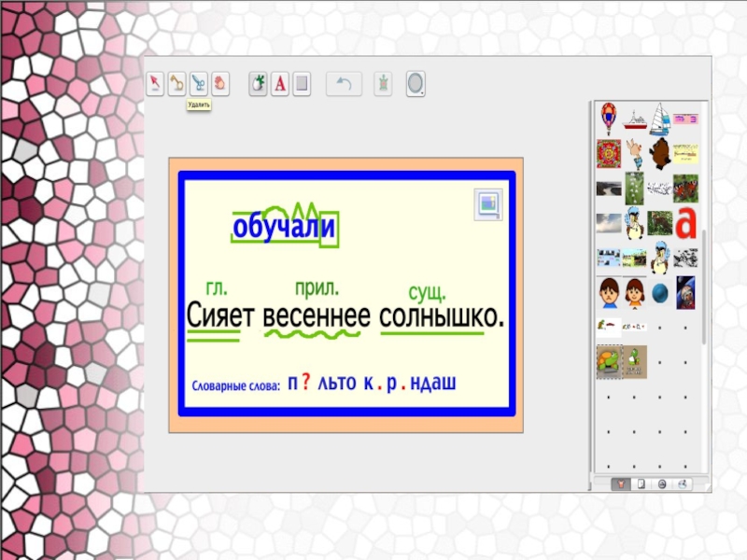747x560 pixels.
Task: Pick the blue ball shape
Action: [660, 293]
